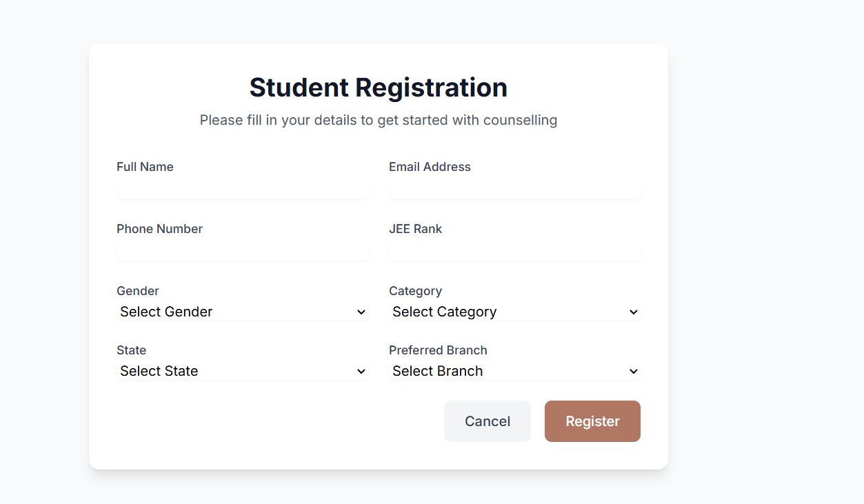This screenshot has width=864, height=504.
Task: Click the Email Address label text
Action: point(430,167)
